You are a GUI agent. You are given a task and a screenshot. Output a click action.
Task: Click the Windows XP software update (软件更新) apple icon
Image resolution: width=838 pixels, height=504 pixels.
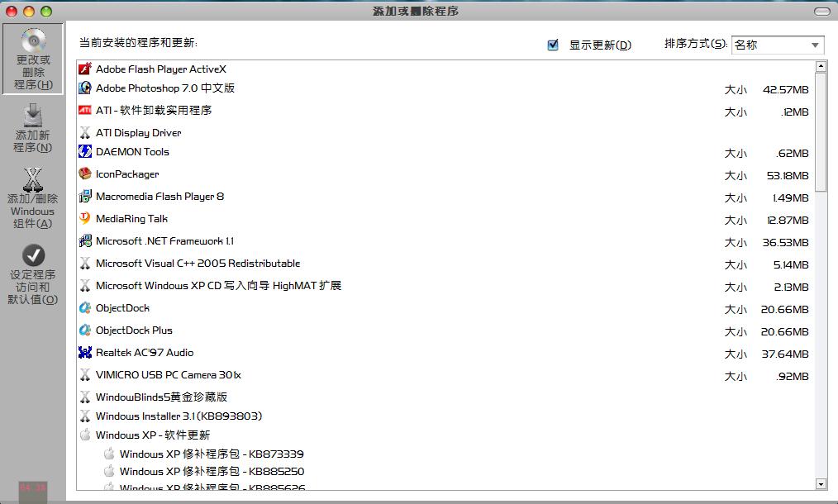[85, 435]
